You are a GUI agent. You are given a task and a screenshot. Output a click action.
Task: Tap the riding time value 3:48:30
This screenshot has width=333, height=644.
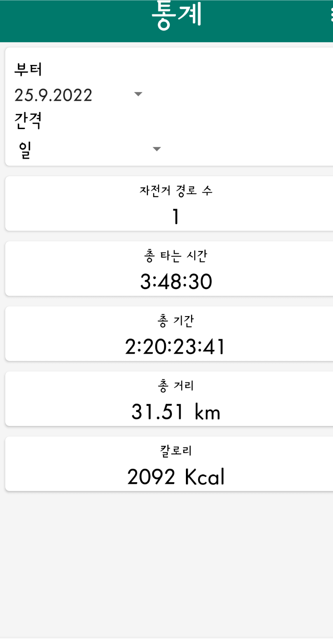[x=176, y=282]
